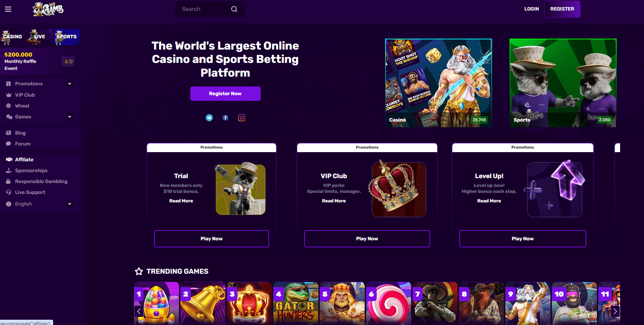This screenshot has height=325, width=644.
Task: Switch to the CASINO tab
Action: click(x=13, y=37)
